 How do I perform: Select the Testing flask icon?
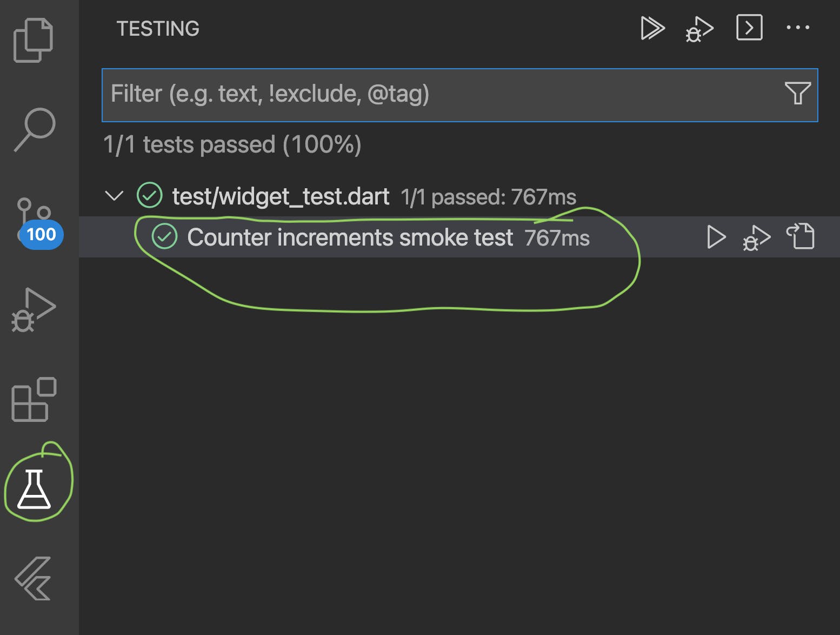point(34,488)
